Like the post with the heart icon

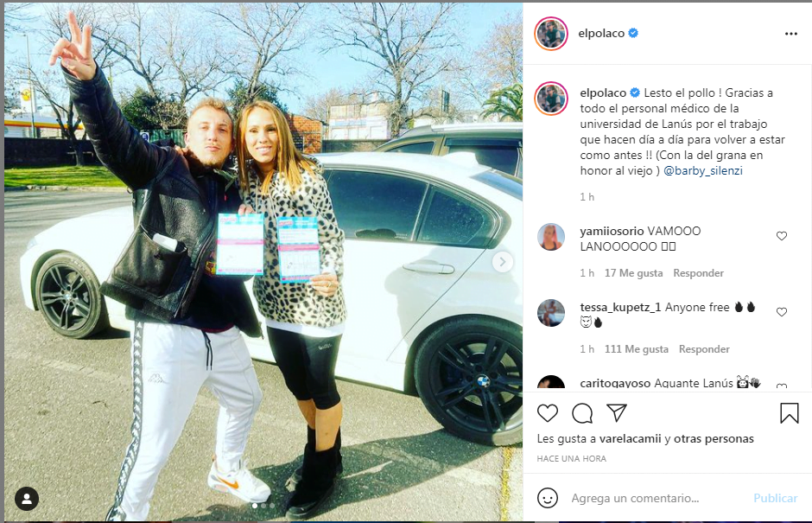pos(548,413)
